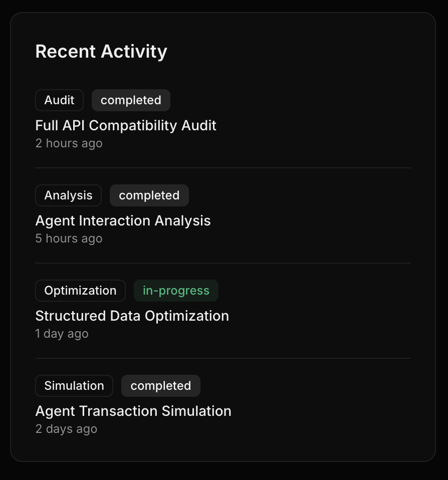448x480 pixels.
Task: Click the Optimization category badge
Action: point(80,291)
